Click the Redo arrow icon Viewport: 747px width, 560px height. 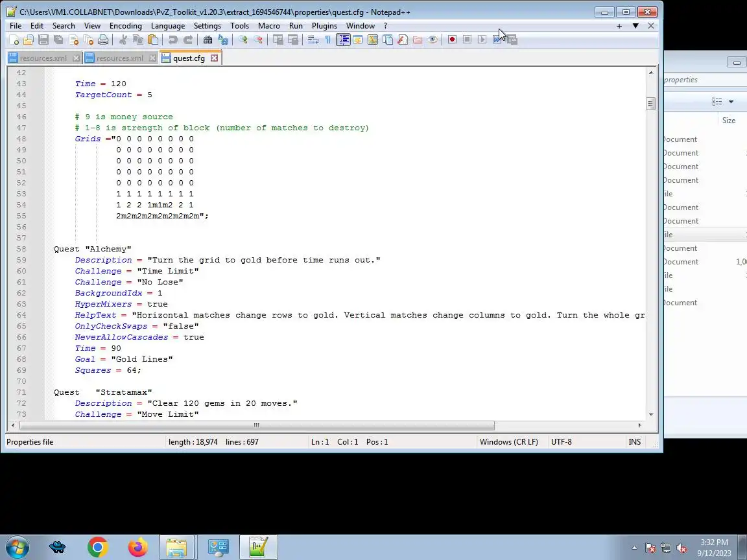click(x=188, y=40)
